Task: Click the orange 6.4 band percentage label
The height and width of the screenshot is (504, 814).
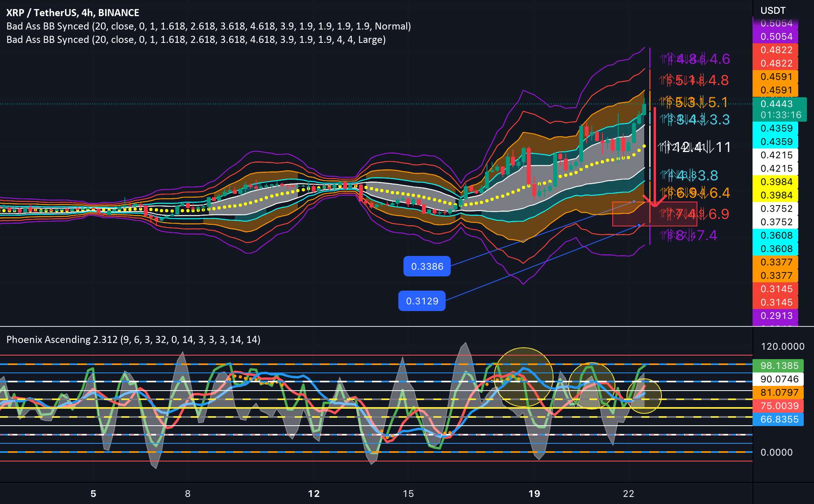Action: tap(720, 193)
